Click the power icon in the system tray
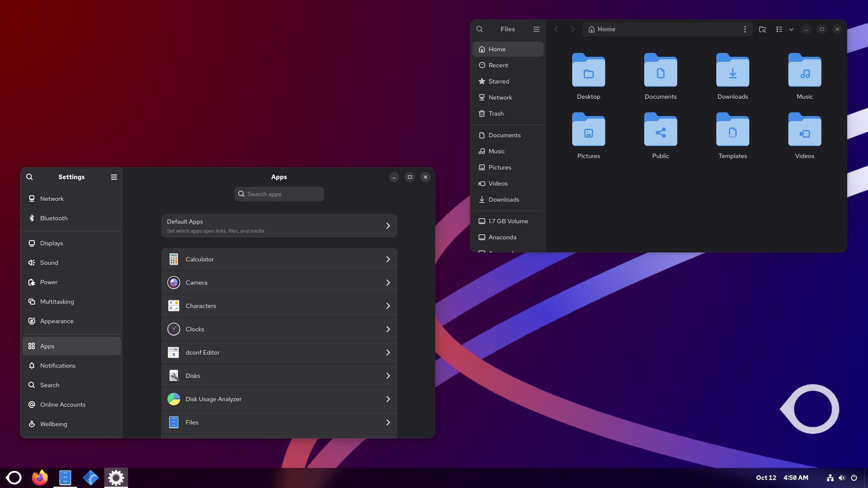Screen dimensions: 868x488 pos(854,478)
